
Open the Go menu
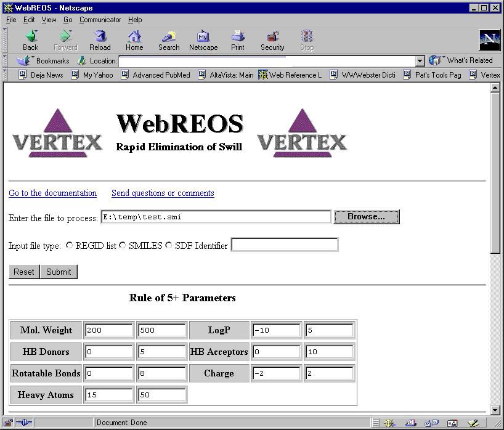[68, 20]
